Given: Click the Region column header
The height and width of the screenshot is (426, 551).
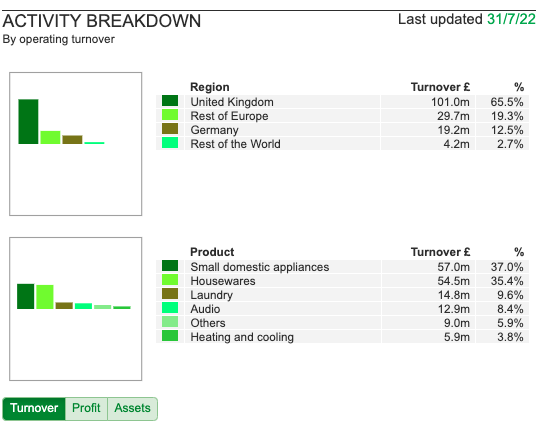Looking at the screenshot, I should coord(210,87).
